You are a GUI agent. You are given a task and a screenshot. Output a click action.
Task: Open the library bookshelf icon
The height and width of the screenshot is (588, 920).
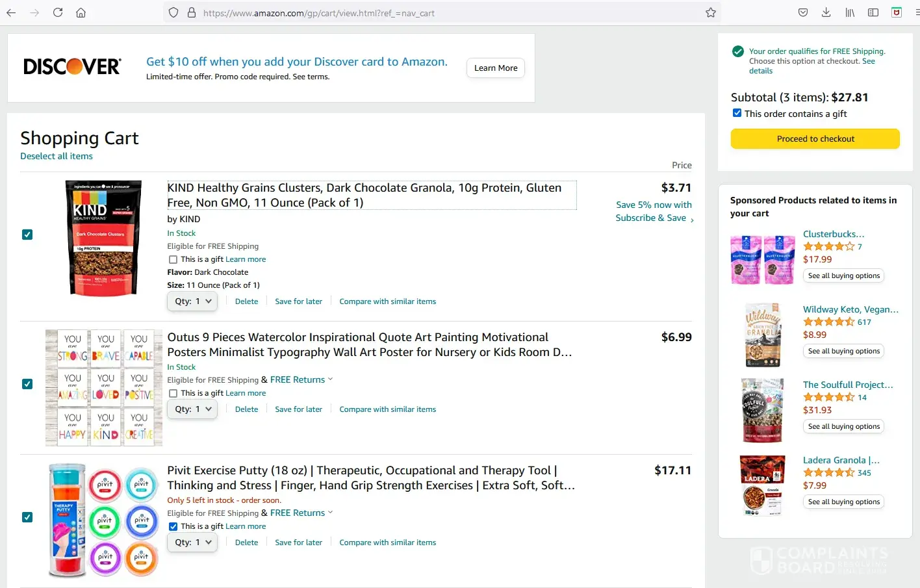click(849, 12)
